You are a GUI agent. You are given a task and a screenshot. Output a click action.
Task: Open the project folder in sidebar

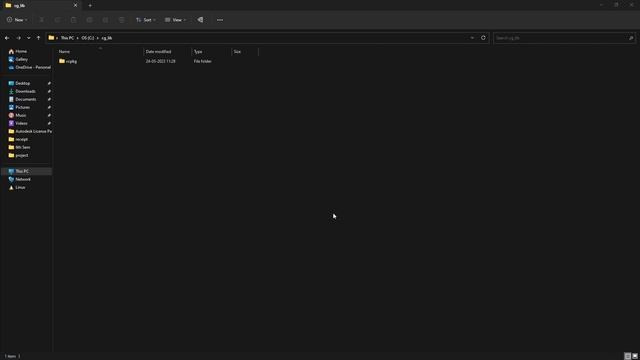[x=22, y=156]
